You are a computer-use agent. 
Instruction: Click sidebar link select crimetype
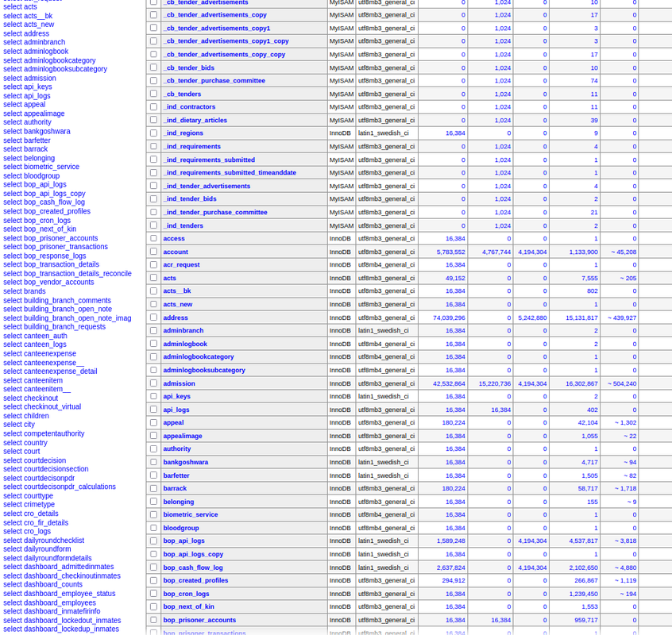(29, 504)
